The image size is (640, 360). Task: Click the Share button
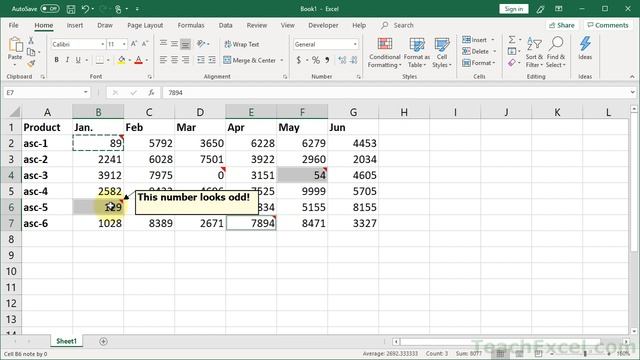click(562, 25)
